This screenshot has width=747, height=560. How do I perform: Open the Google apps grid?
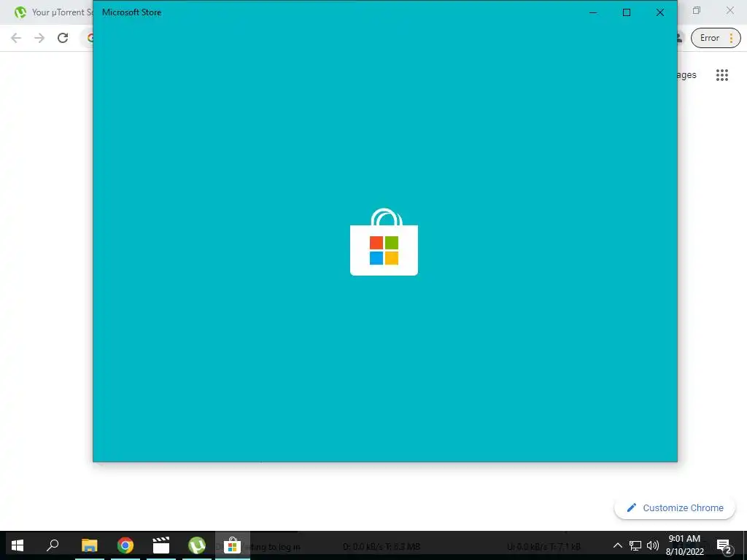tap(722, 75)
